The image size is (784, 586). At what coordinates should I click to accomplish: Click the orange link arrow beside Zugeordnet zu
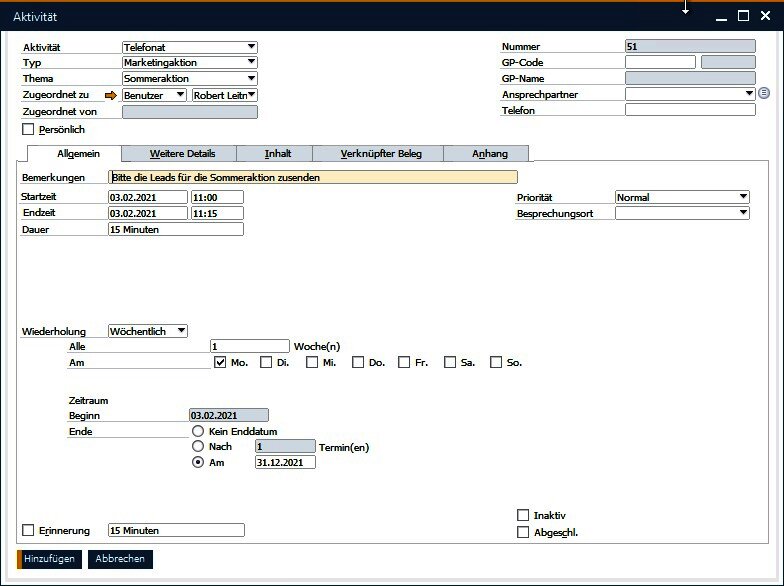tap(111, 95)
